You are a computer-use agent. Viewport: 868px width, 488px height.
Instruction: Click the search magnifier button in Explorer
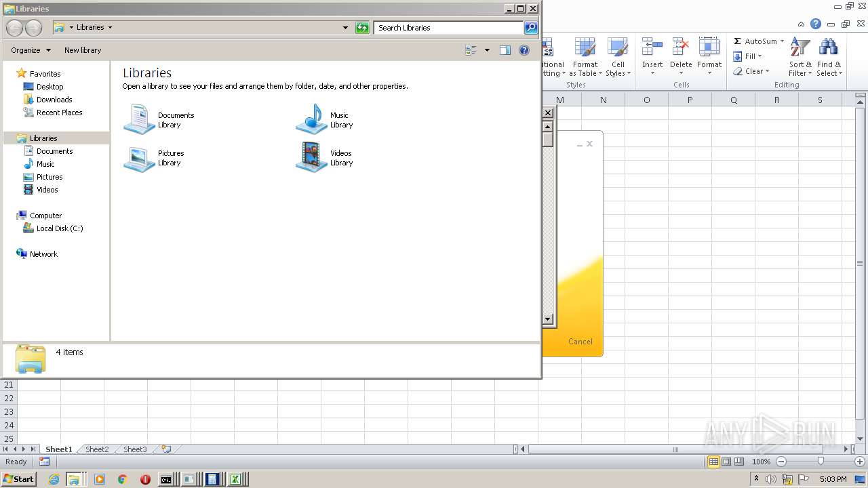click(531, 28)
